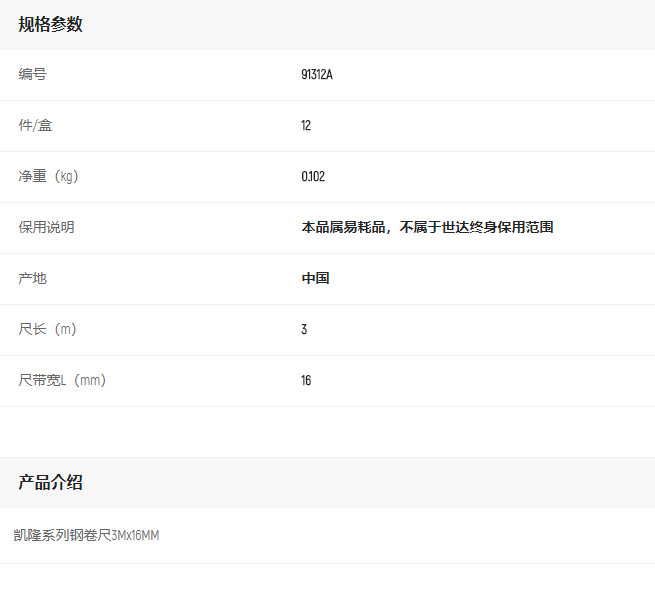The height and width of the screenshot is (602, 655).
Task: Click the 净重 (kg) row label
Action: [x=48, y=177]
